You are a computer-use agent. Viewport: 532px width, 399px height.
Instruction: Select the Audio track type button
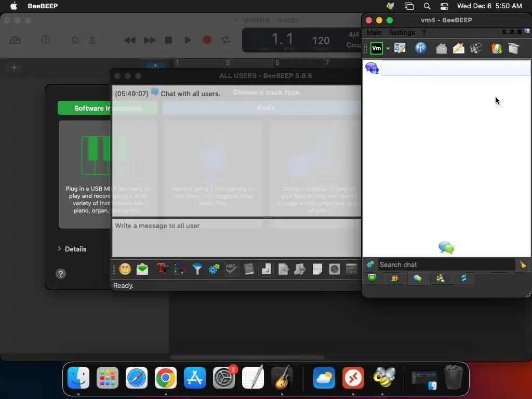[x=265, y=108]
